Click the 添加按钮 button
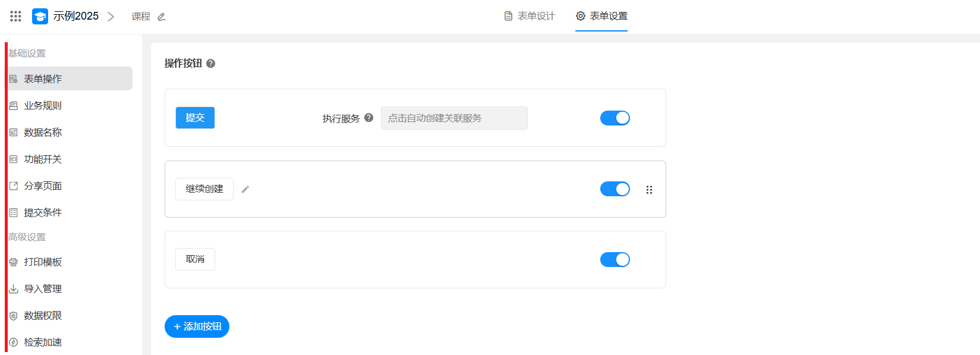980x355 pixels. coord(197,326)
